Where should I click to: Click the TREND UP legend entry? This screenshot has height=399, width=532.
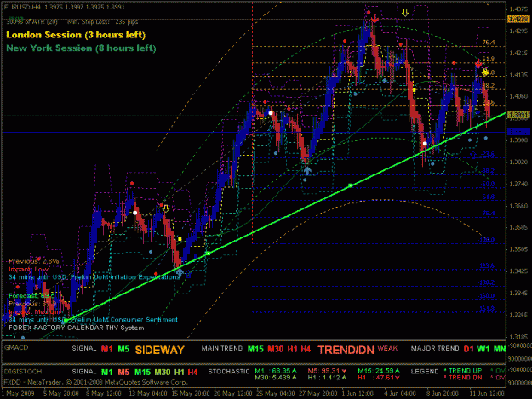click(x=463, y=371)
